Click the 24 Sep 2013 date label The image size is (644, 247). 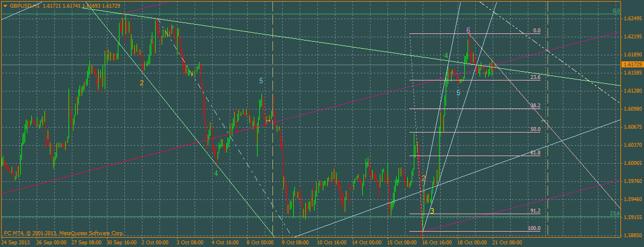15,243
